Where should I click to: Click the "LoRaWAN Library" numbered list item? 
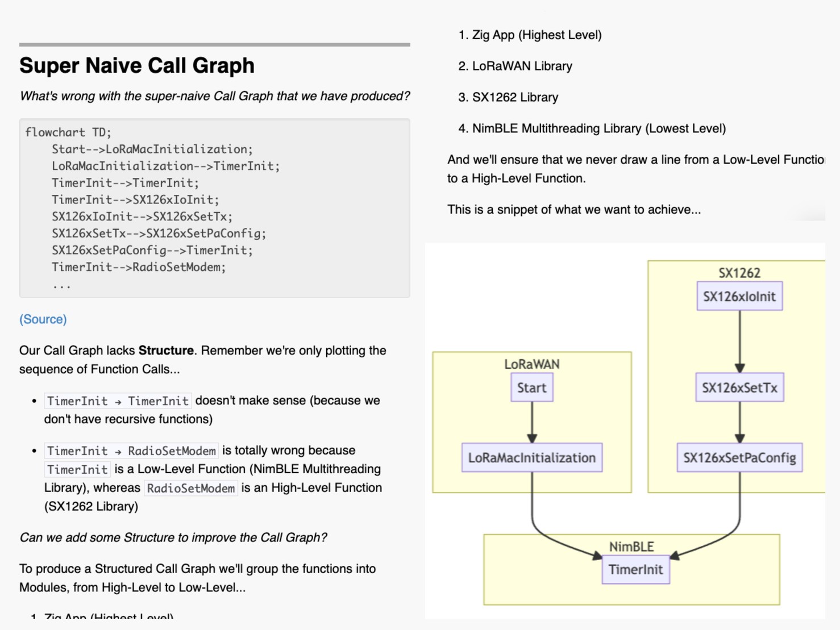coord(522,66)
